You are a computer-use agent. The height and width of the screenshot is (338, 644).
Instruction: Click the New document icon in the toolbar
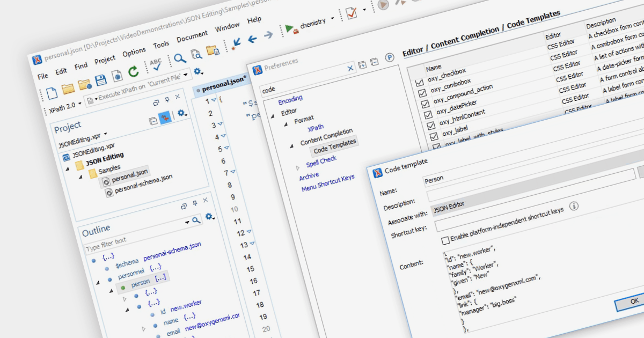click(x=52, y=93)
